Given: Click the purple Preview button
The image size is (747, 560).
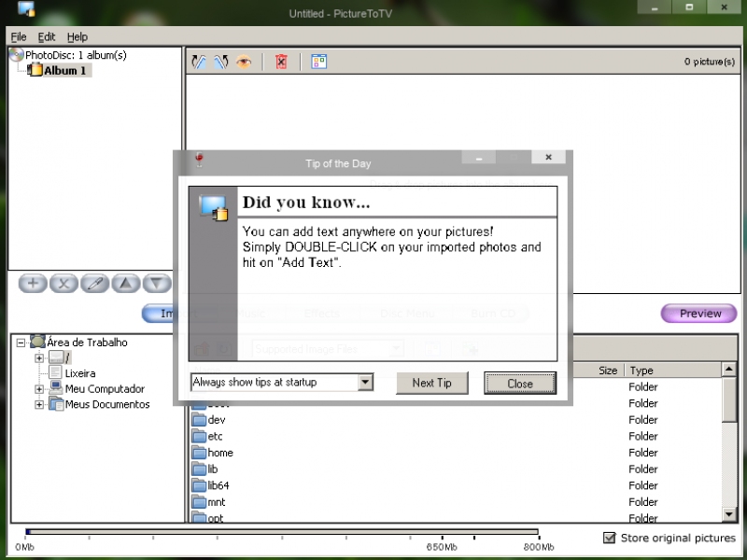Looking at the screenshot, I should point(698,314).
